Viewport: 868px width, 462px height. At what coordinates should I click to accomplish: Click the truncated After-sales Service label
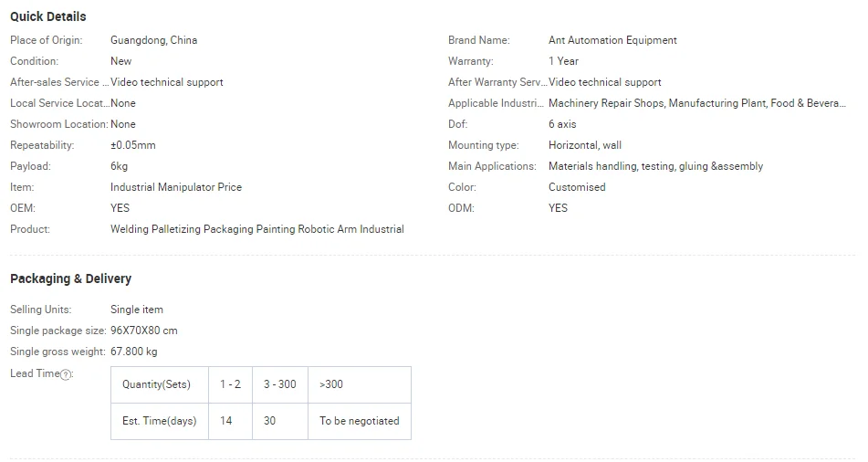tap(58, 82)
